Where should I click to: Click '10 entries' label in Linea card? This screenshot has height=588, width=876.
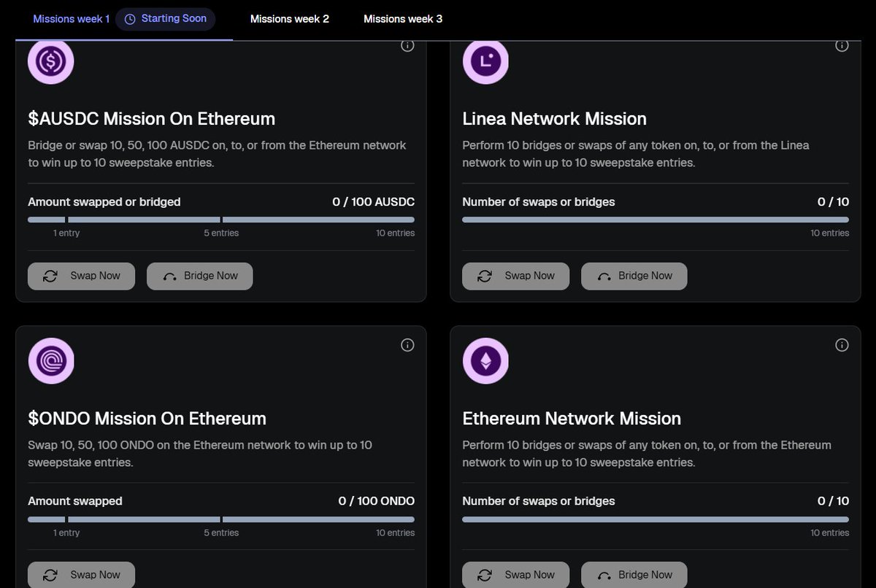[x=830, y=233]
